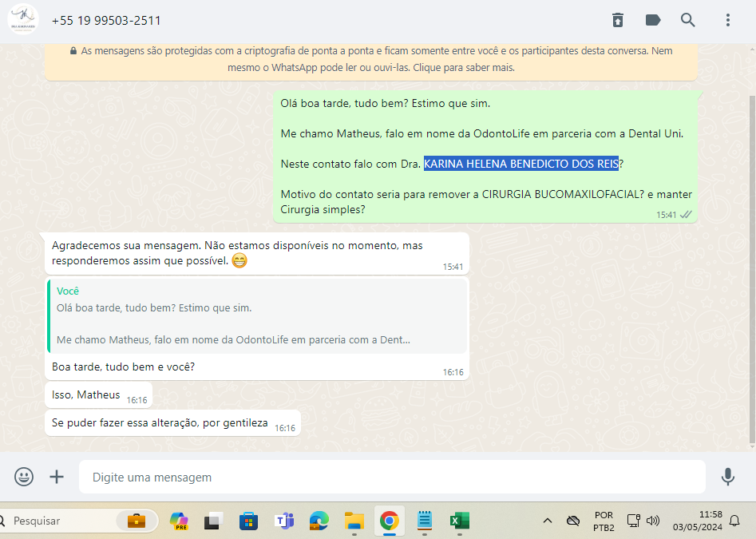This screenshot has height=539, width=756.
Task: Click the trash restore icon in chat header
Action: coord(618,20)
